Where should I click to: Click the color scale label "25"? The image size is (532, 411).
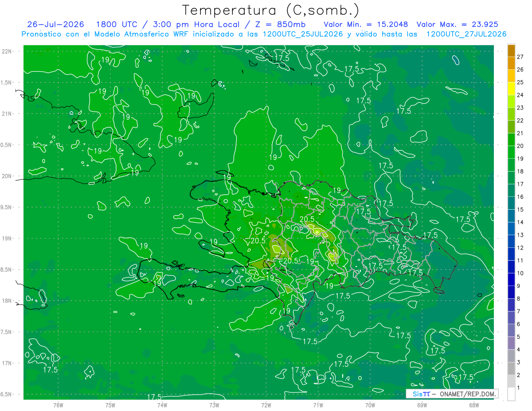[520, 82]
